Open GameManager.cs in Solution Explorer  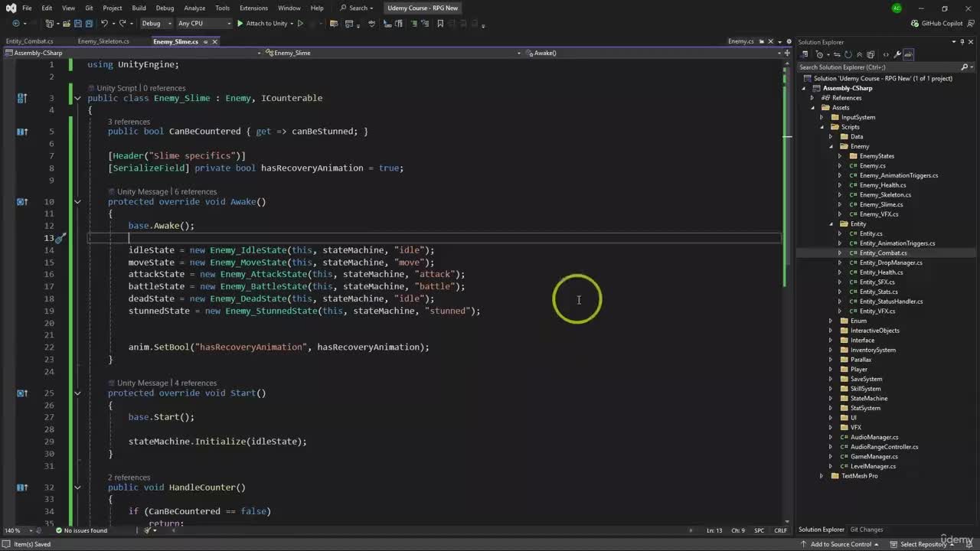[874, 457]
